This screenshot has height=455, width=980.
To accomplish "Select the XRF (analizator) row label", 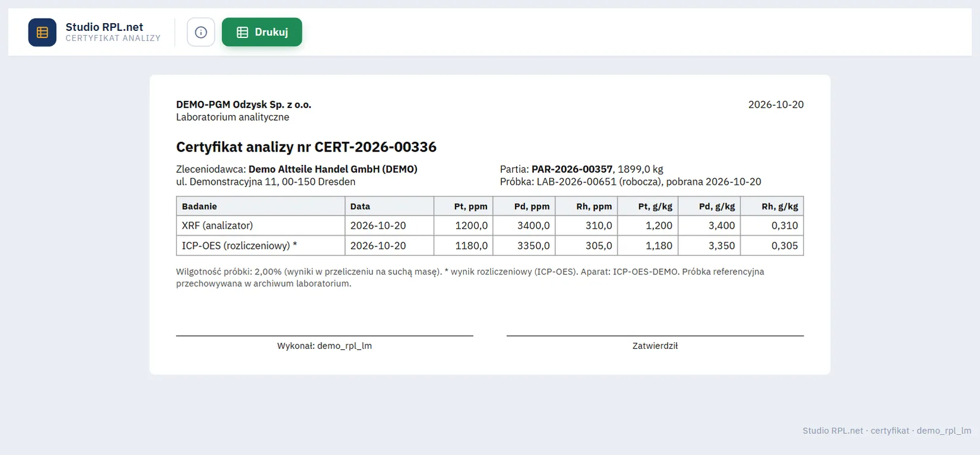I will (x=217, y=226).
